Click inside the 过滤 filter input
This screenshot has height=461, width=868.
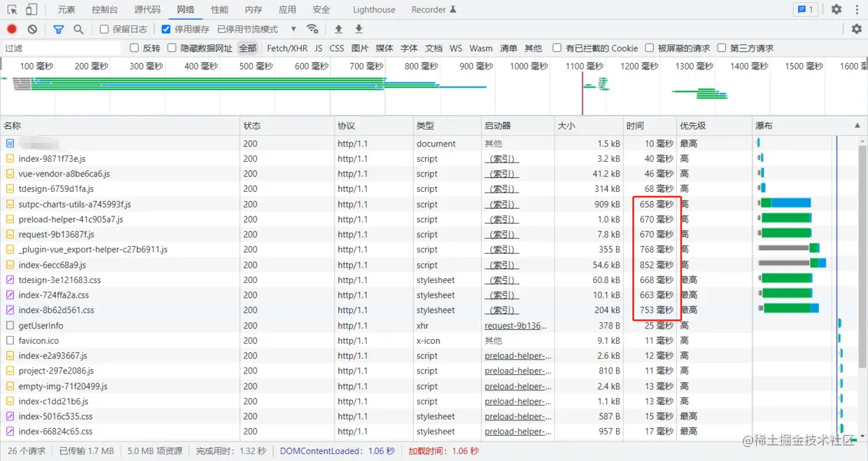[59, 48]
